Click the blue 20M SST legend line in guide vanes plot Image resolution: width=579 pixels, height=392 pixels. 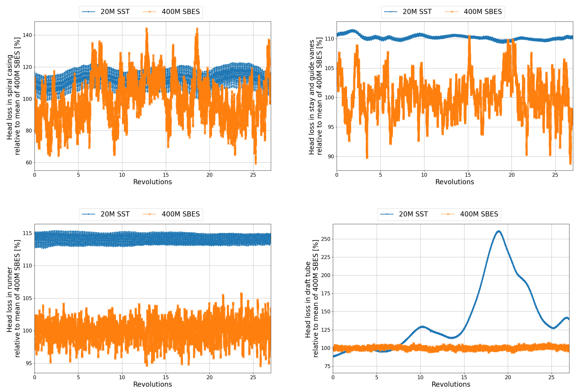(x=390, y=12)
